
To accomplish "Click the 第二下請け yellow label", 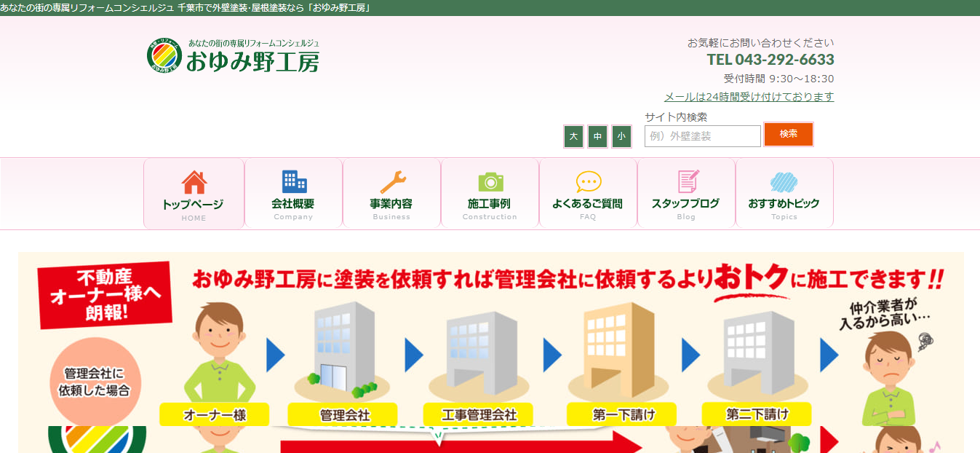I will [757, 414].
